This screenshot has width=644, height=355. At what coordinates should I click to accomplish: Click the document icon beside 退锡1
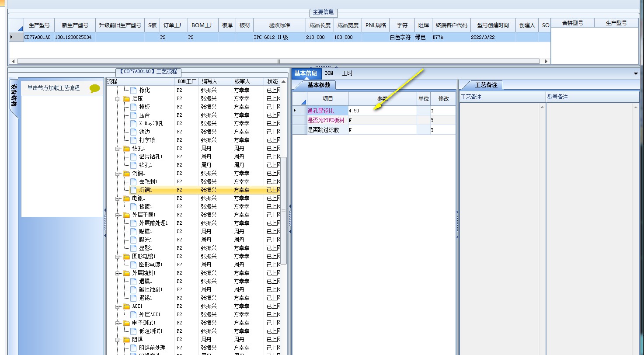133,298
